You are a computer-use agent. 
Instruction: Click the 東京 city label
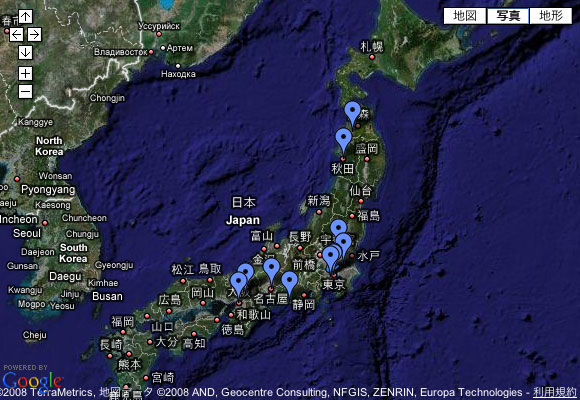[x=334, y=284]
